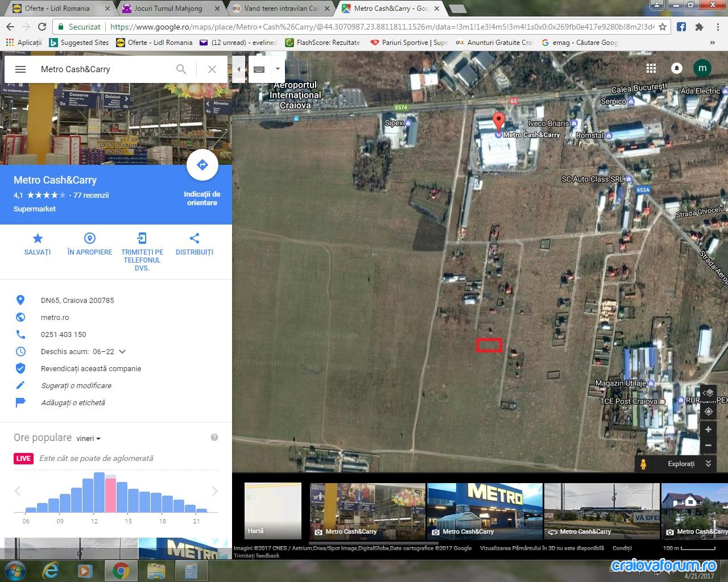This screenshot has height=582, width=728.
Task: Click the phone number 0251 403 150
Action: point(64,335)
